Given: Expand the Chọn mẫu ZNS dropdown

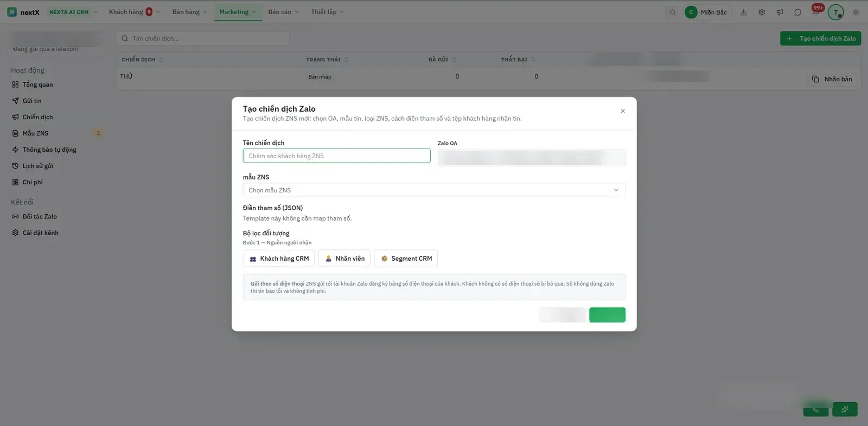Looking at the screenshot, I should click(x=434, y=190).
